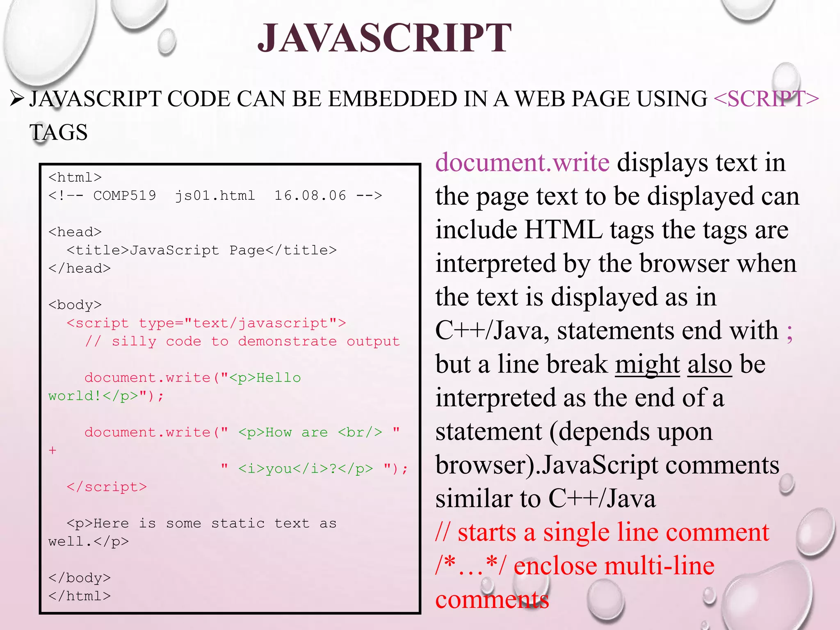Click 'similar to C++/Java' line
Screen dimensions: 840x630
tap(546, 499)
